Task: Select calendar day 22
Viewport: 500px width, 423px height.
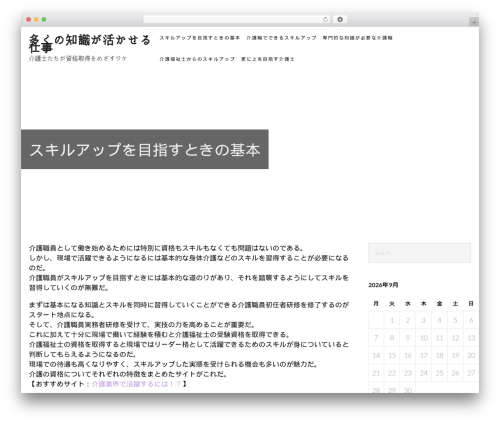Action: (392, 373)
